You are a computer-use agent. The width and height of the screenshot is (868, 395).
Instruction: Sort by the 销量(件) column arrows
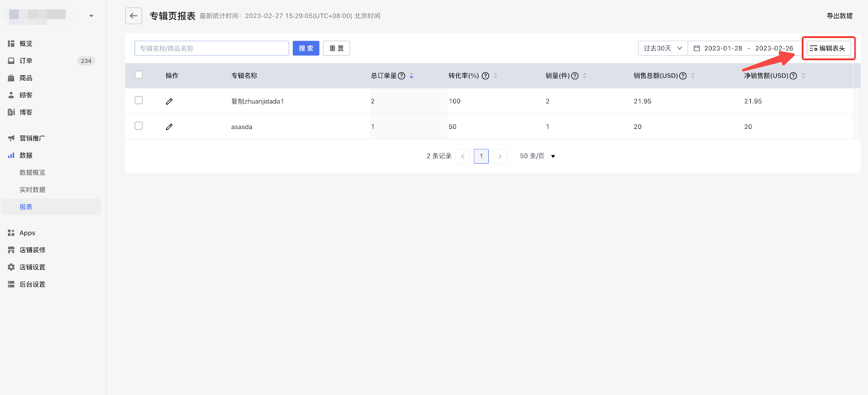tap(585, 76)
